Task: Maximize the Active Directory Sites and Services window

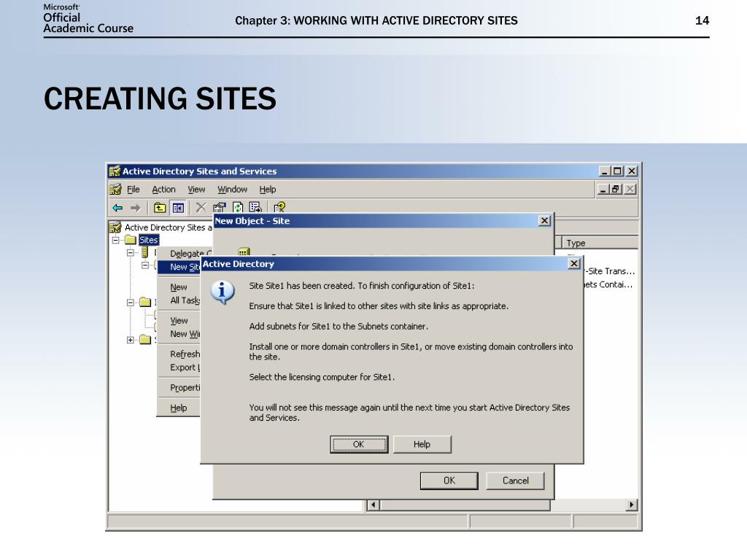Action: click(x=617, y=171)
